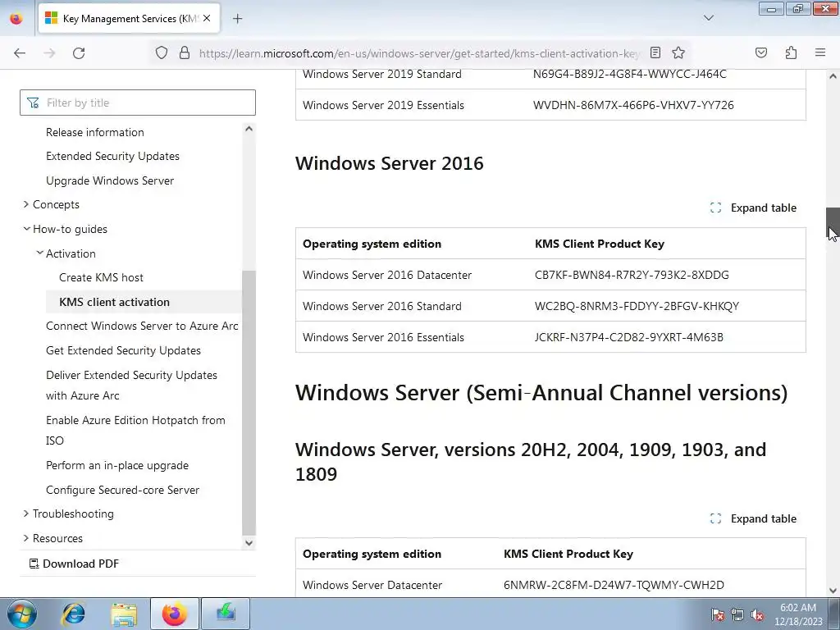Screen dimensions: 840x630
Task: Select key WC2BQ-8NRM3-FDDYY-2BFGV-KHKQY
Action: (x=637, y=306)
